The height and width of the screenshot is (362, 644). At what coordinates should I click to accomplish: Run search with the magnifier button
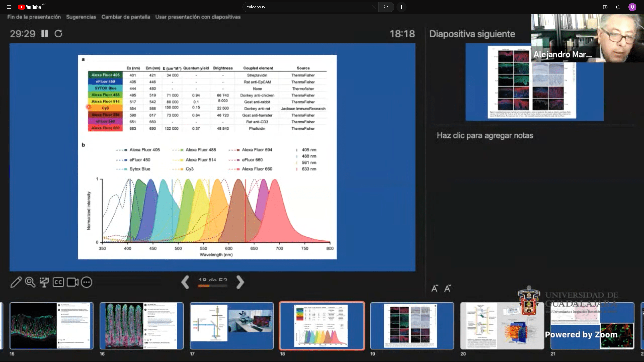(x=386, y=7)
